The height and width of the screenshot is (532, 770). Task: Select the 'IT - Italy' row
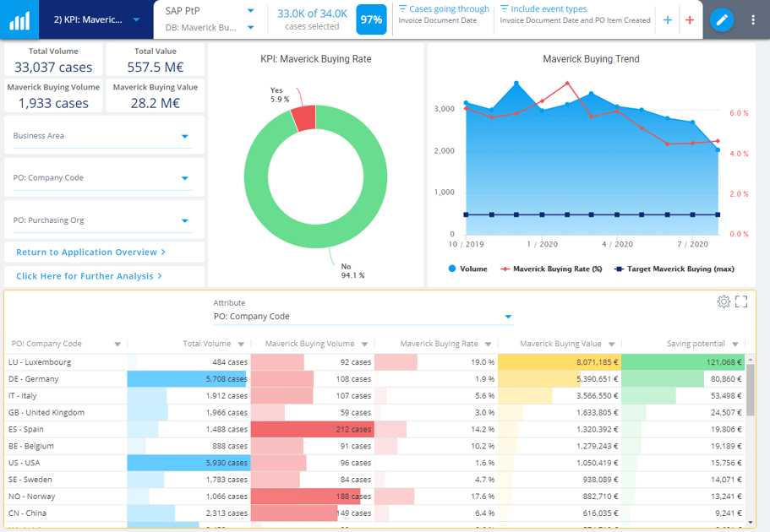[374, 395]
